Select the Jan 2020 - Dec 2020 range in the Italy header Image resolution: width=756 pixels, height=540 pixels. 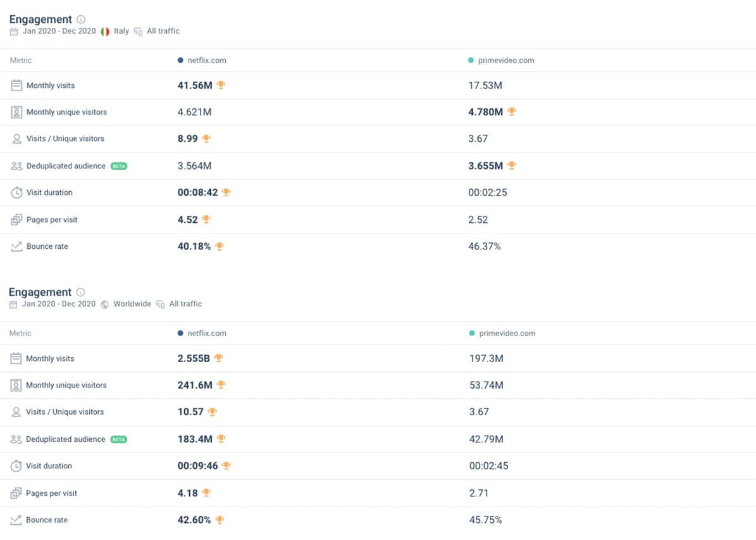point(59,31)
